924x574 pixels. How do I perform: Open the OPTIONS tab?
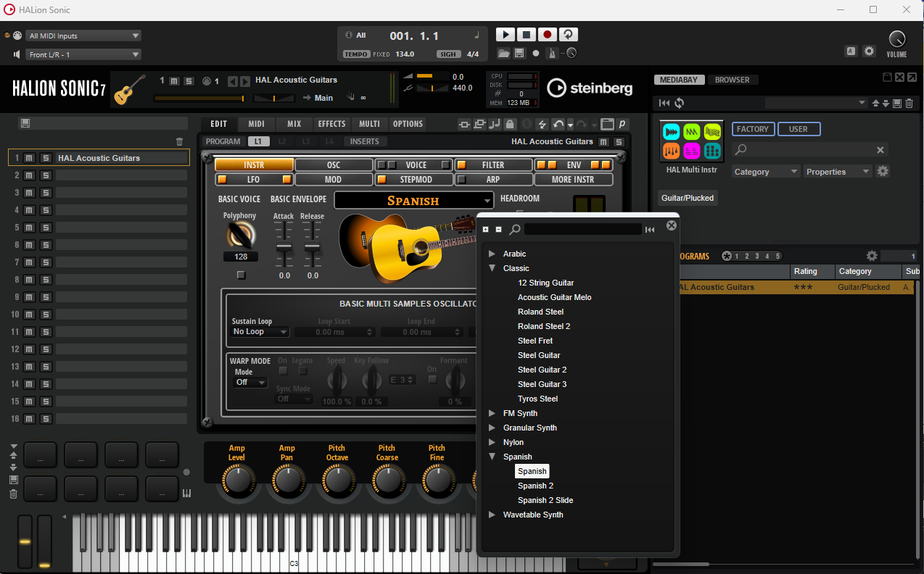pyautogui.click(x=408, y=124)
